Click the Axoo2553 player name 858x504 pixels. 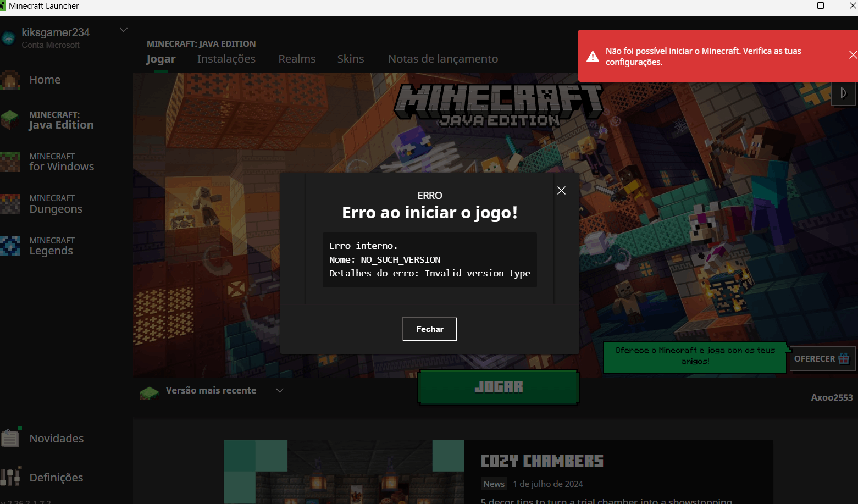[x=832, y=397]
